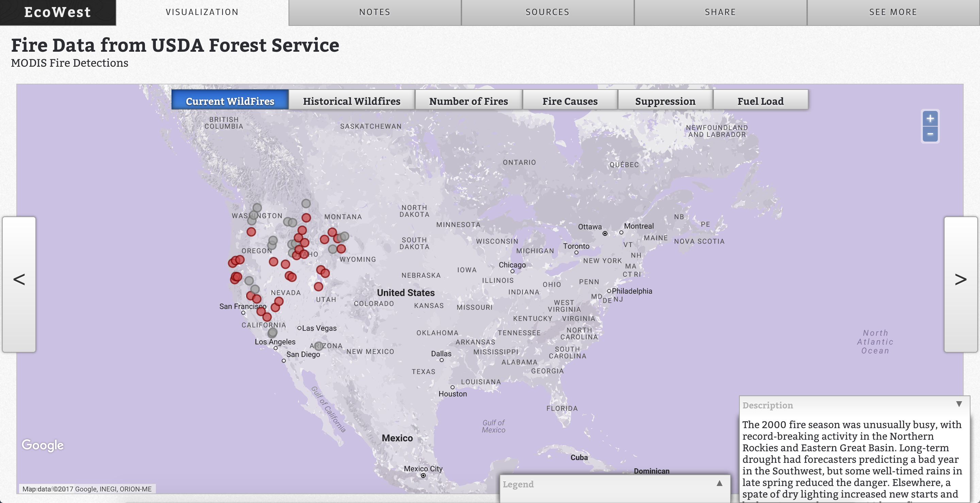The image size is (980, 503).
Task: Click the map zoom out minus button
Action: [930, 134]
